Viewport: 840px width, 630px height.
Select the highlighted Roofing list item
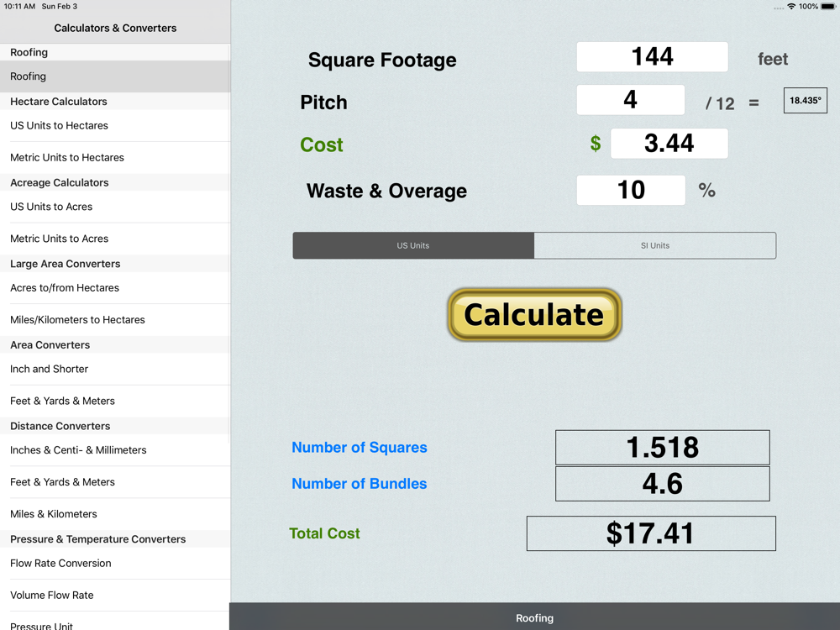coord(115,76)
